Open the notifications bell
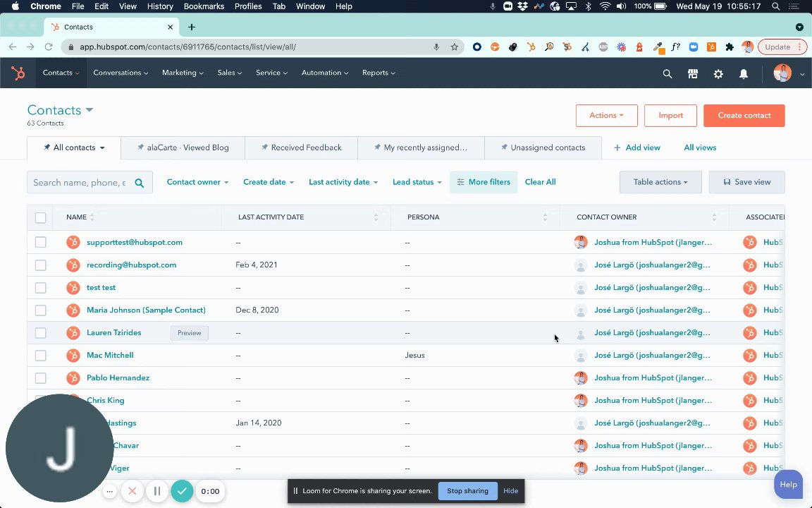 pyautogui.click(x=743, y=73)
